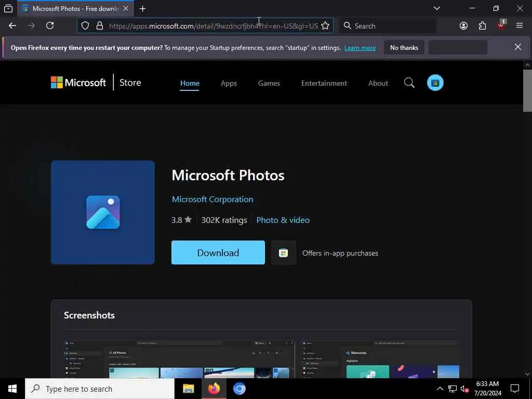Open Firefox View icon in tab bar
The width and height of the screenshot is (532, 399).
pos(8,8)
